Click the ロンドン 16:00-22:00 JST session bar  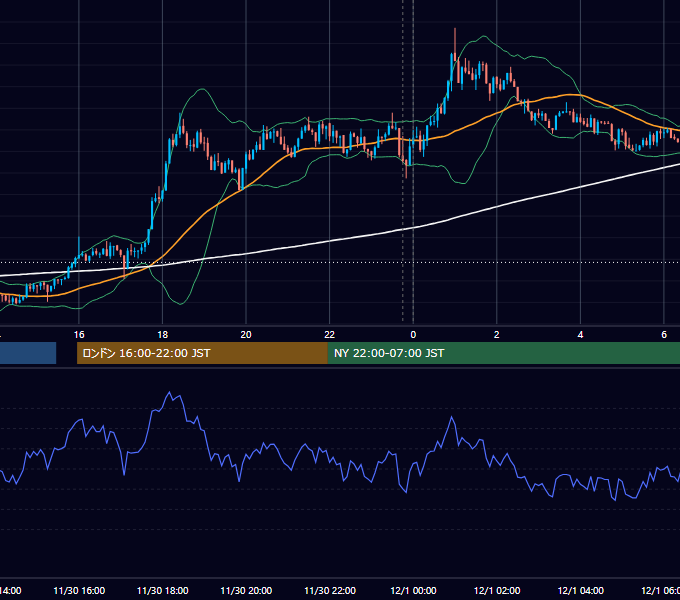(x=202, y=353)
